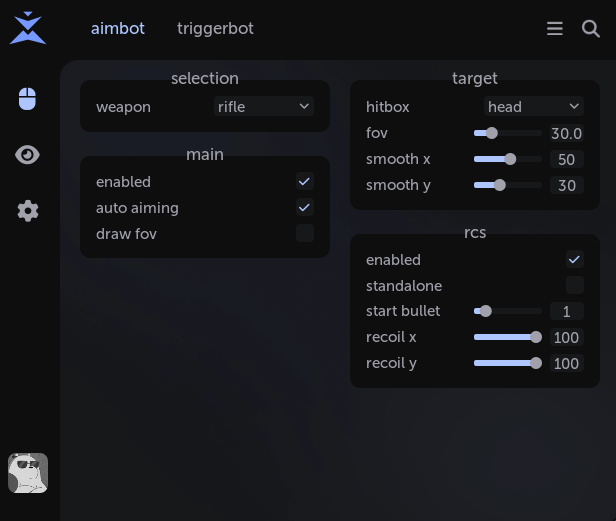Toggle the auto aiming checkbox
This screenshot has height=521, width=616.
(305, 208)
